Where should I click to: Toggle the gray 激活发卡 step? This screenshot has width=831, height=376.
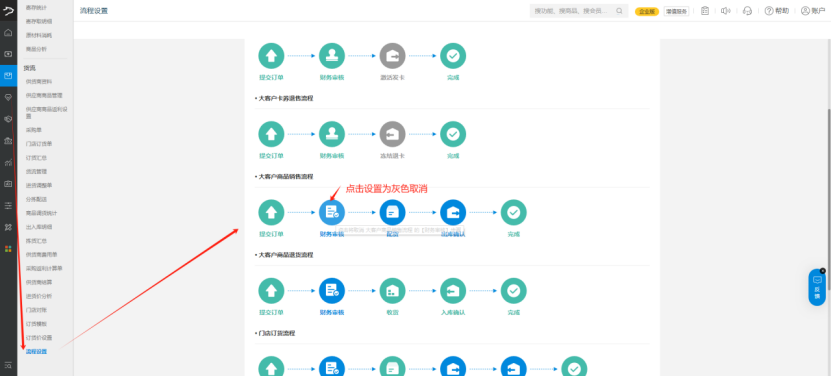point(392,56)
